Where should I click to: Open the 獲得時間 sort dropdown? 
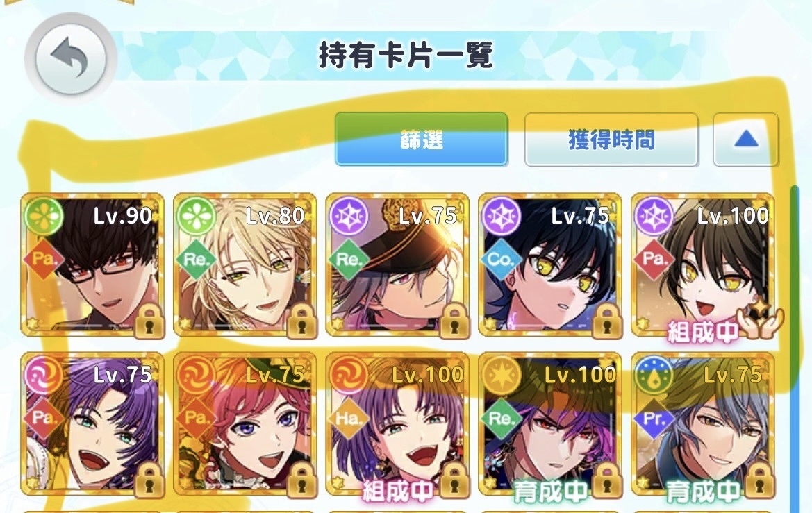[x=611, y=140]
